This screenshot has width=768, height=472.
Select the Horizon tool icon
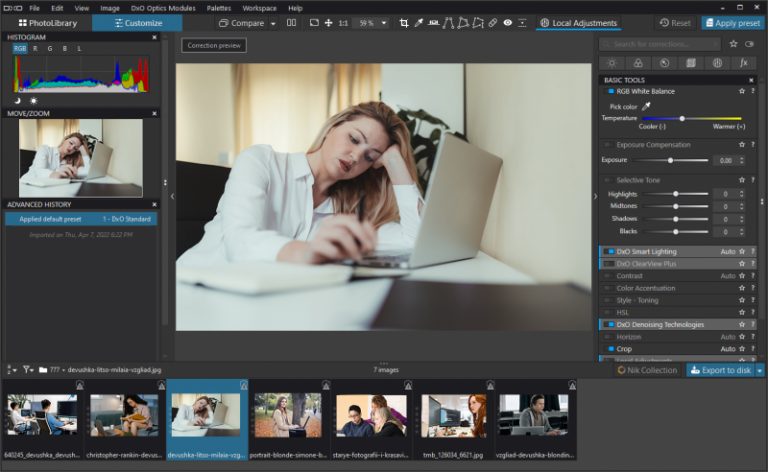coord(433,22)
